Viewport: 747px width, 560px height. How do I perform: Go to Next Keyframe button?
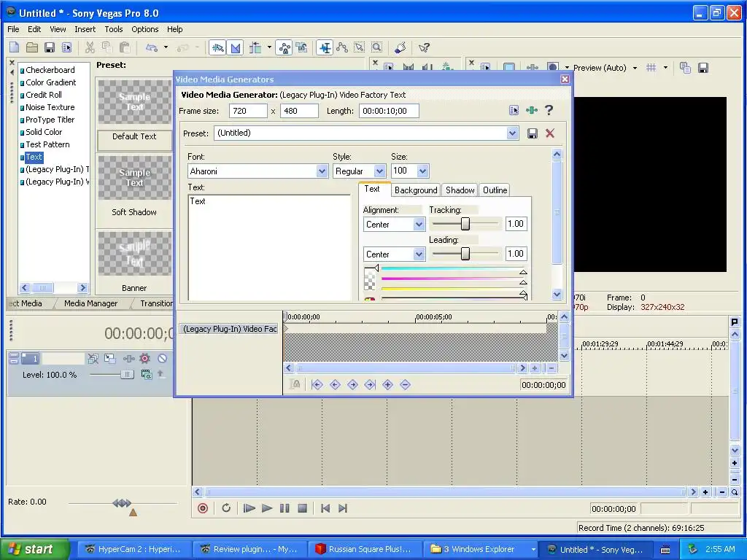(x=352, y=385)
